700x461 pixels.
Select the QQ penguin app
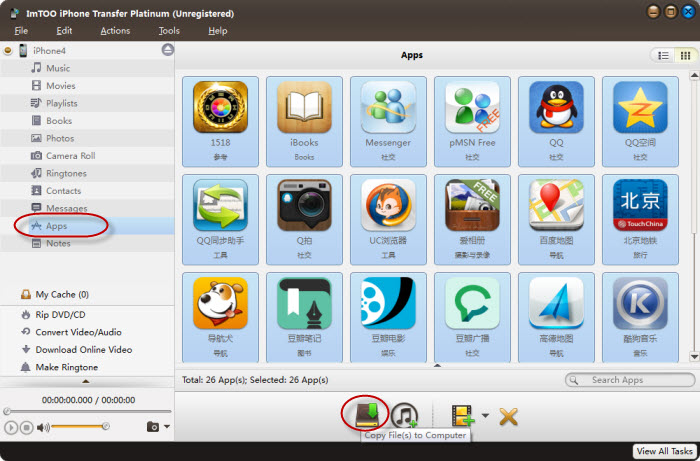556,121
